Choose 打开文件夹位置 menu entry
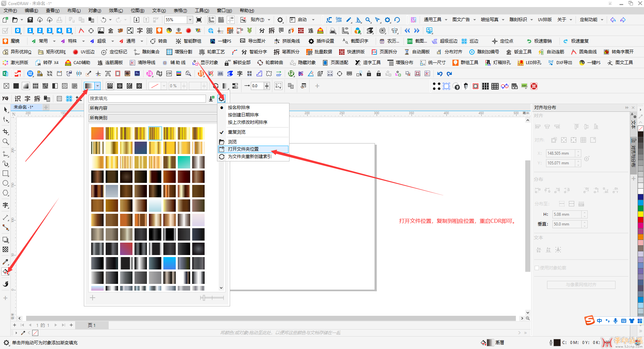 click(253, 149)
